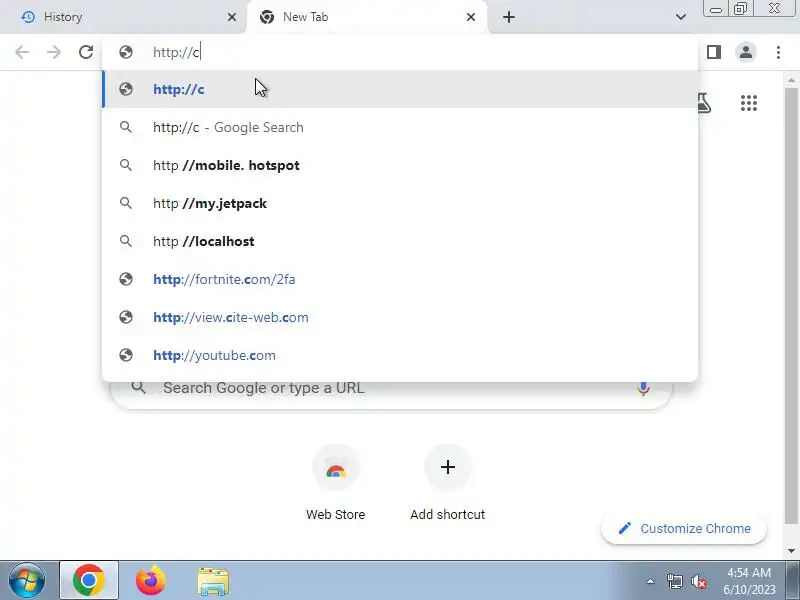Close the New Tab tab
This screenshot has width=800, height=600.
coord(471,17)
